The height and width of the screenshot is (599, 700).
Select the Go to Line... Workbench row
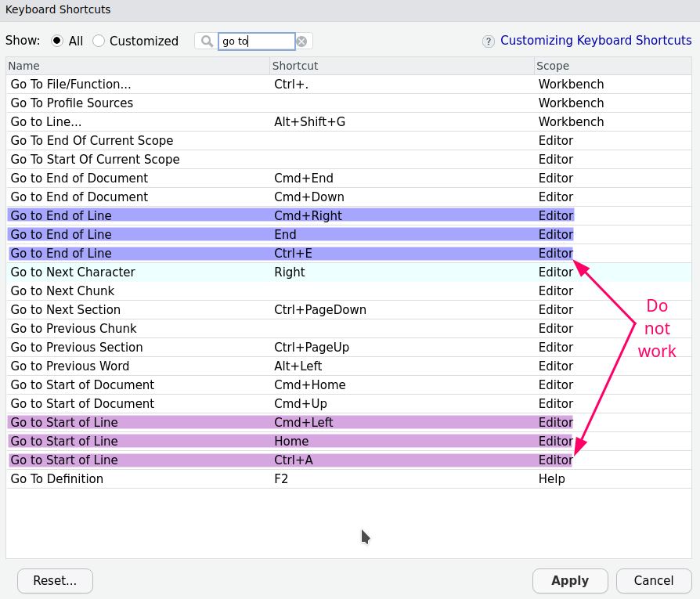click(235, 121)
